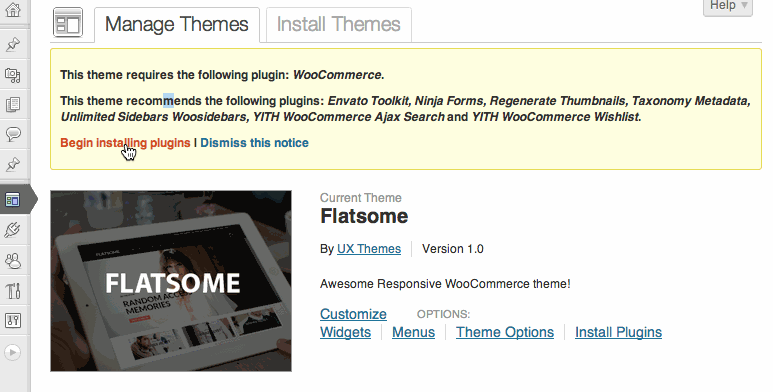Dismiss this notice link

(254, 143)
